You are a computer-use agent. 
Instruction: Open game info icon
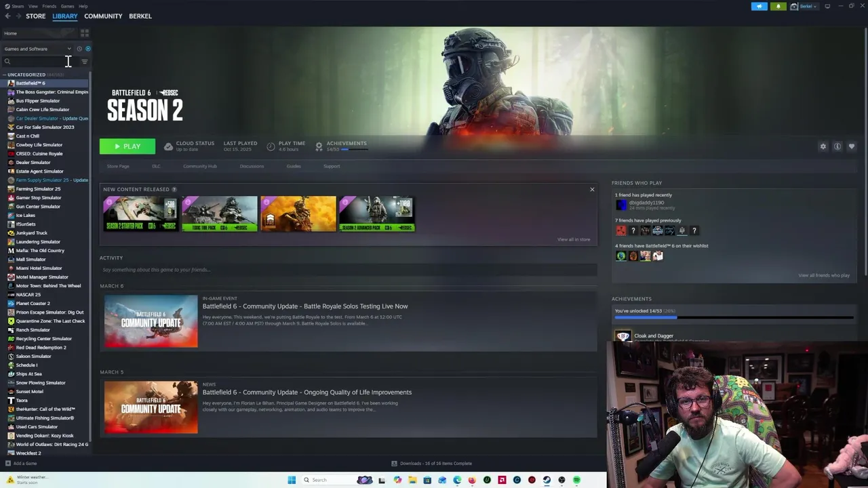tap(837, 146)
